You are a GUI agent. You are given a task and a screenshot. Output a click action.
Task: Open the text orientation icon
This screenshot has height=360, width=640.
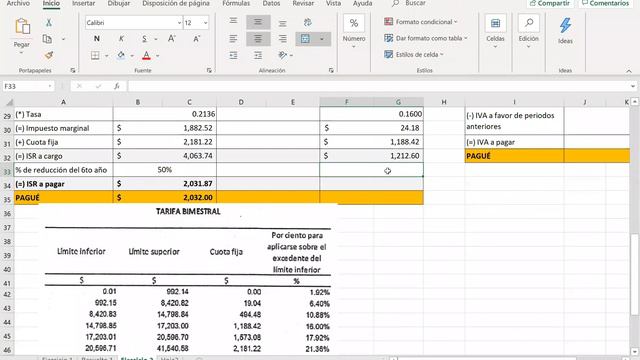coord(282,55)
